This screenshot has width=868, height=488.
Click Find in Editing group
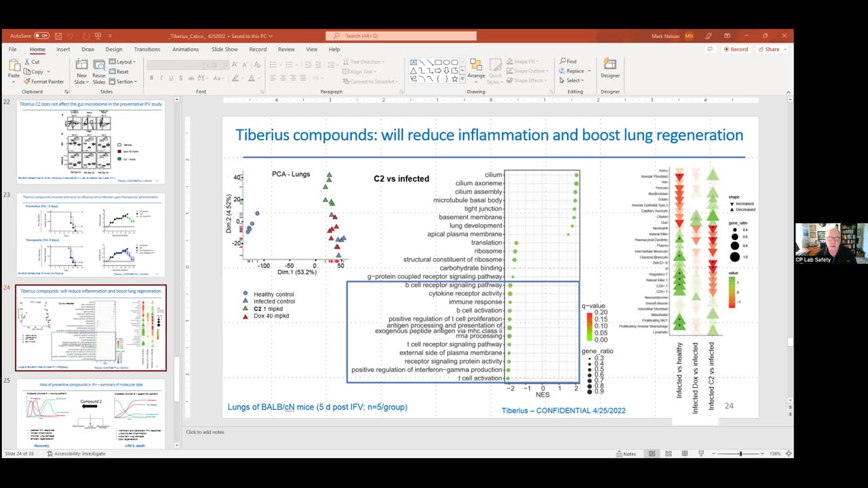pyautogui.click(x=568, y=62)
